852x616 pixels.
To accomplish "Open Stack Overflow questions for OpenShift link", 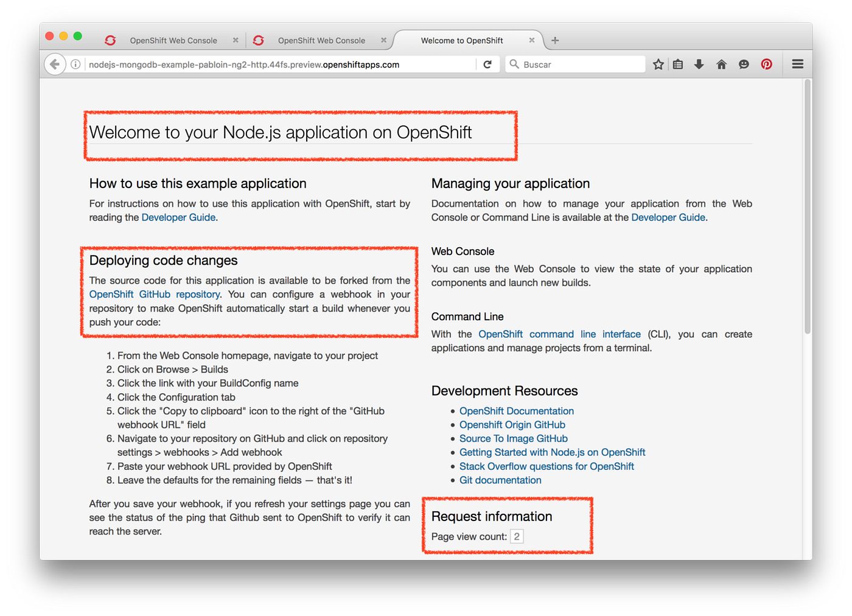I will tap(546, 466).
